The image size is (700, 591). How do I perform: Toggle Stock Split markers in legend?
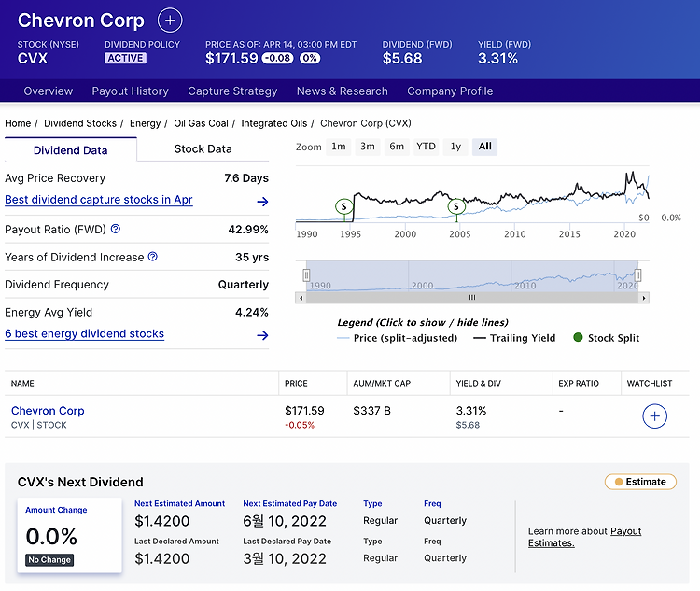point(607,338)
